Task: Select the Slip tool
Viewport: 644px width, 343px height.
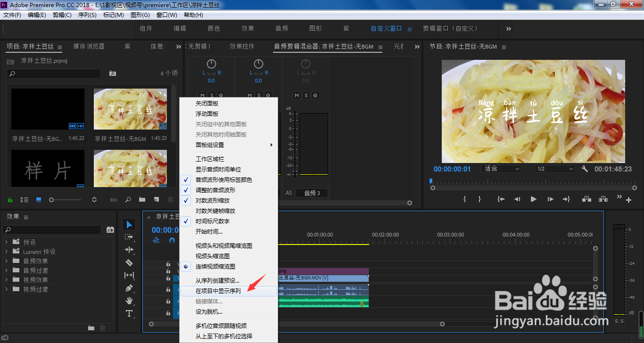Action: 129,275
